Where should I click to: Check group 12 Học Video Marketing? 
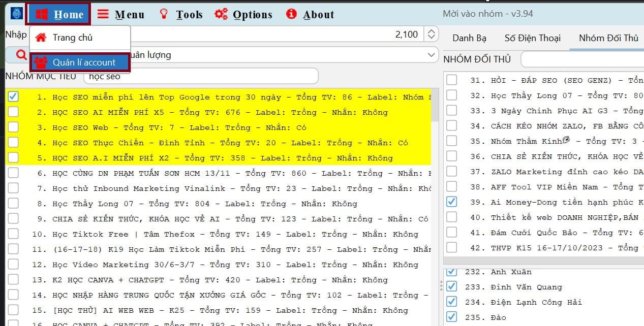[x=13, y=264]
